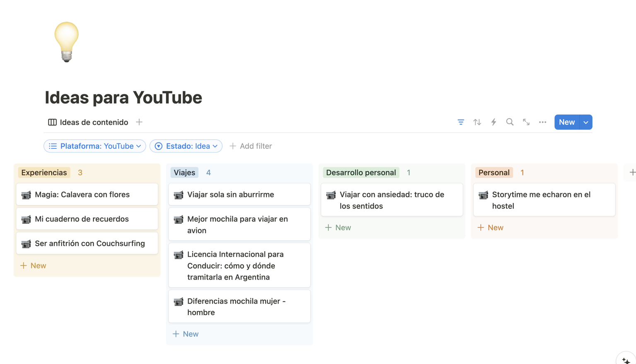The width and height of the screenshot is (636, 364).
Task: Add New card in Personal column
Action: tap(490, 227)
